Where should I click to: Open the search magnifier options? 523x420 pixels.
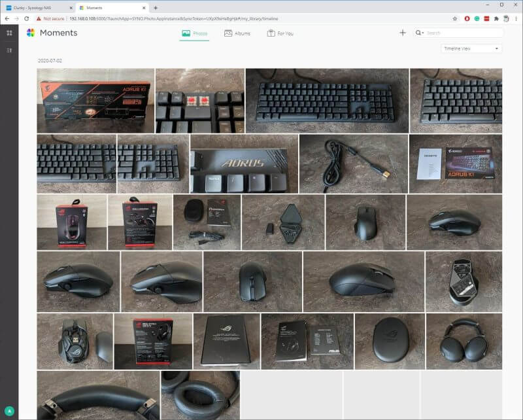click(x=419, y=33)
